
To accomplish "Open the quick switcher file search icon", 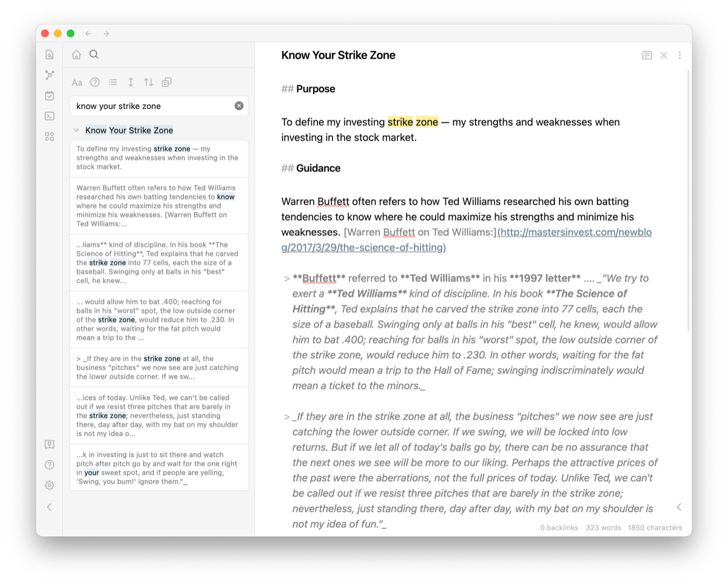I will 50,55.
